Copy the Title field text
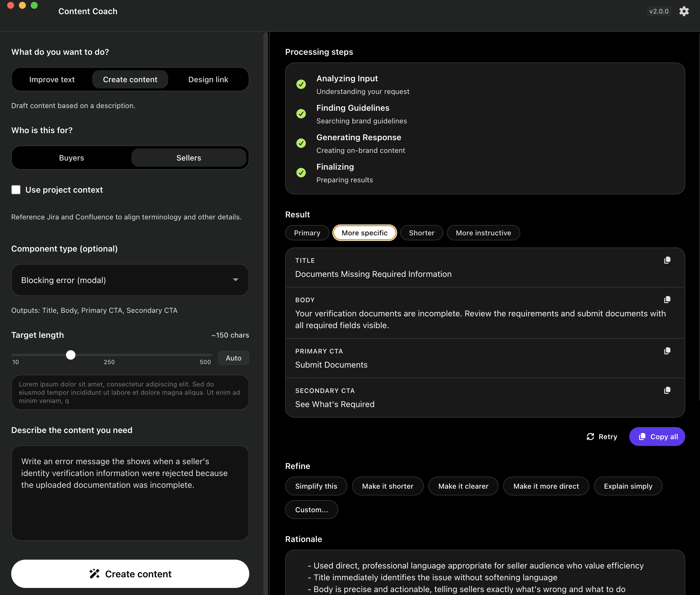The width and height of the screenshot is (700, 595). 667,260
